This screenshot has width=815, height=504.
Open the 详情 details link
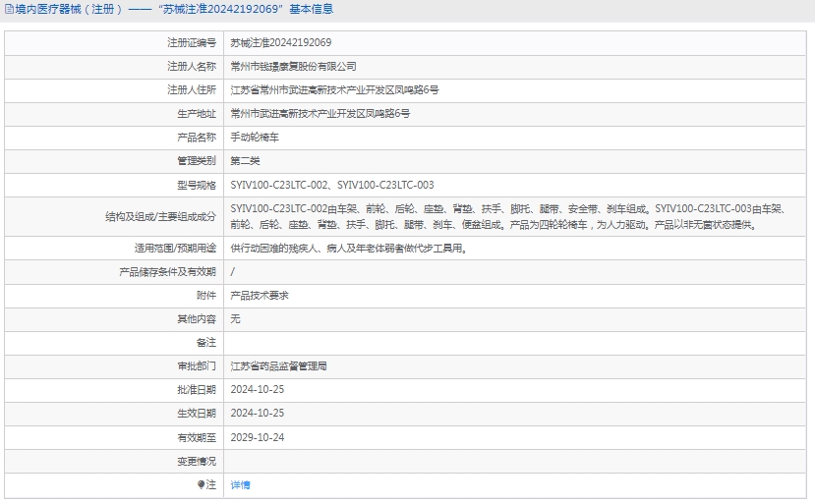click(x=240, y=485)
